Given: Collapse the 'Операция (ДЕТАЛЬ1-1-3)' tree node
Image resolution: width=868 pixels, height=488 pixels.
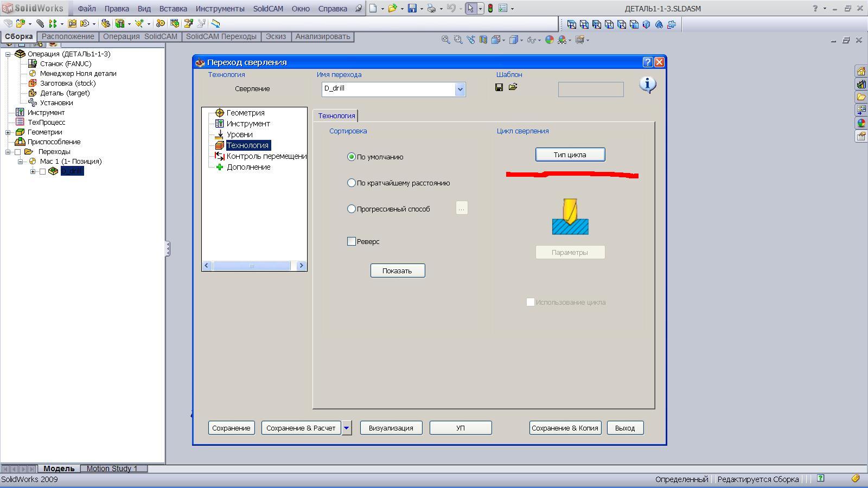Looking at the screenshot, I should (x=8, y=54).
